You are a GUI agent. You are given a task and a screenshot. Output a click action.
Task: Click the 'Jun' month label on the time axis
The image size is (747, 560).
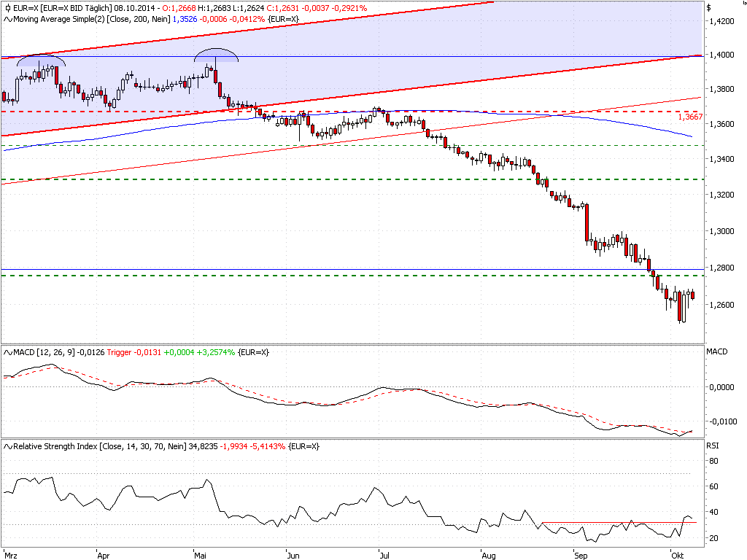[x=293, y=555]
